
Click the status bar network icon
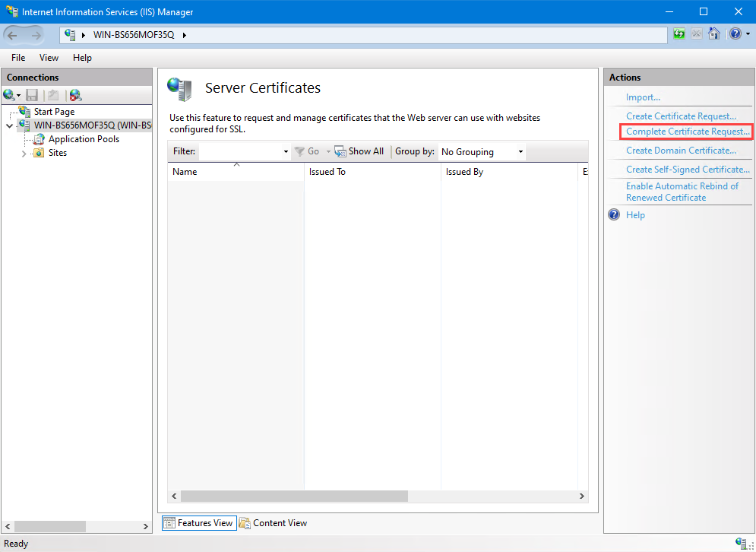pyautogui.click(x=741, y=543)
